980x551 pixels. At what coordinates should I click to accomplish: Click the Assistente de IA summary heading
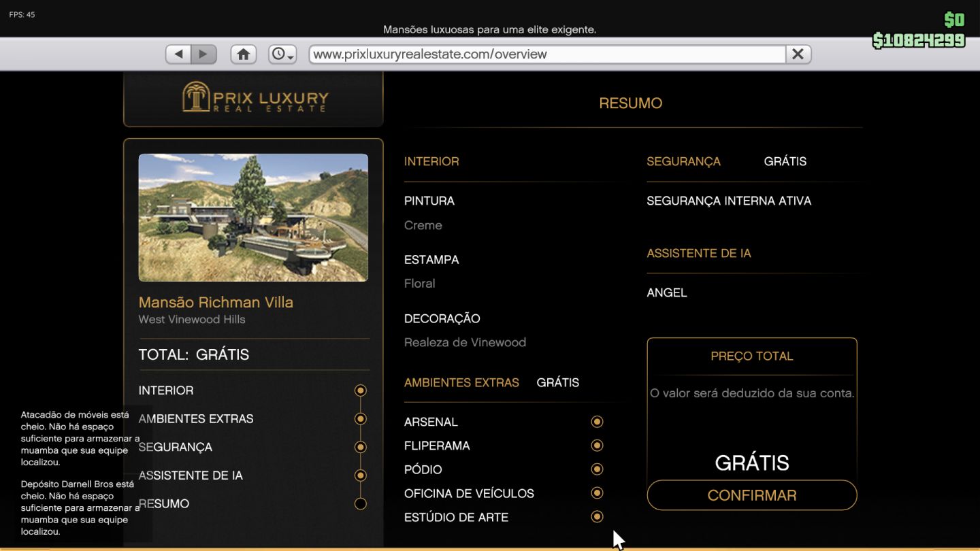click(699, 254)
